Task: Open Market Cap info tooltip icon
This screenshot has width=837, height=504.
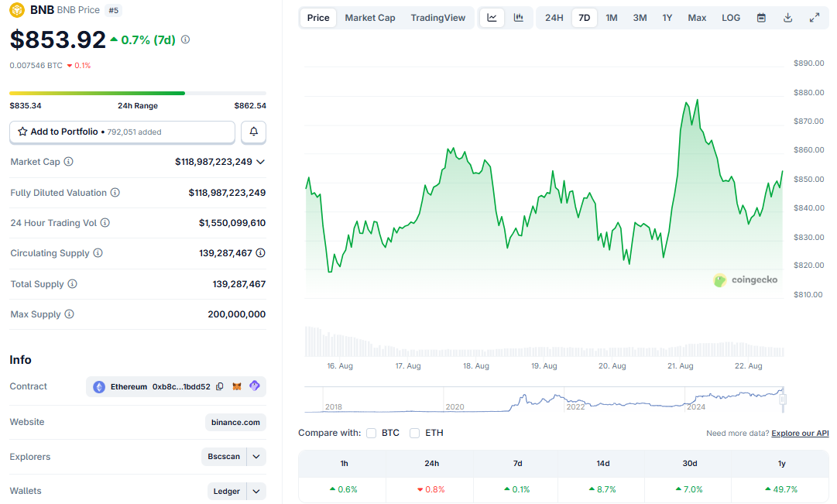Action: click(68, 161)
